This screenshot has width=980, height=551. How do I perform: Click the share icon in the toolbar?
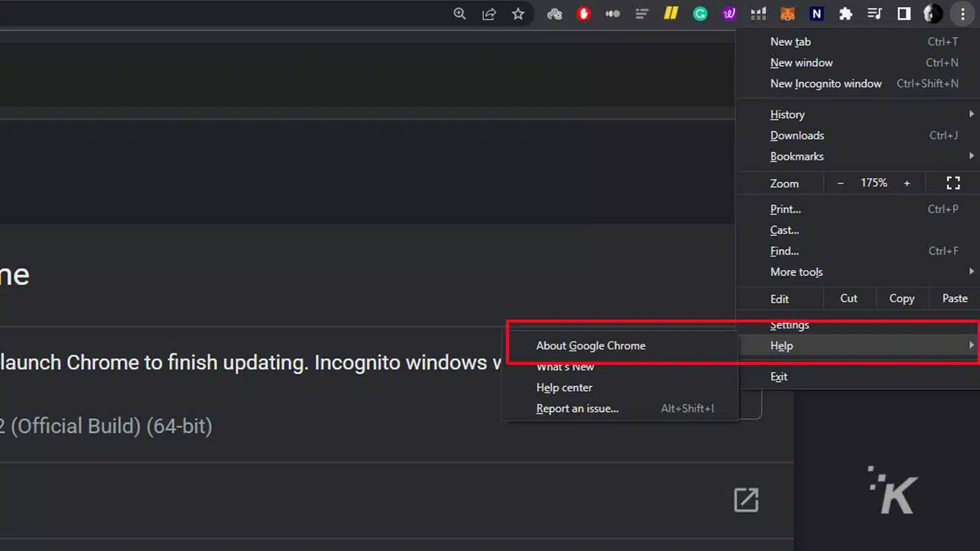[x=489, y=13]
